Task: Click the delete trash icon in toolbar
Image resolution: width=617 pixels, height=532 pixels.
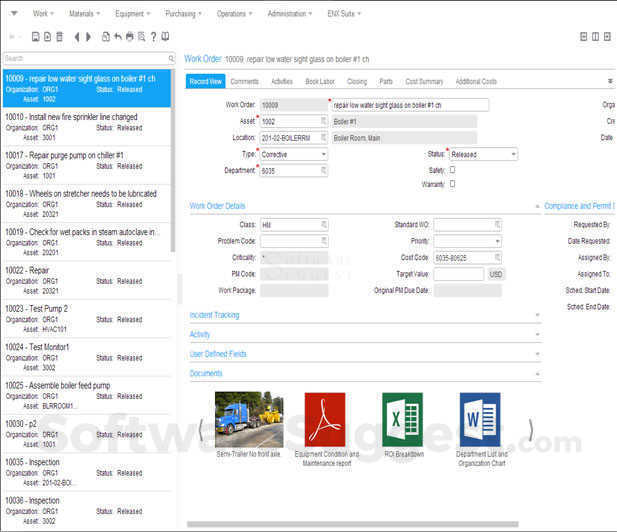Action: 59,37
